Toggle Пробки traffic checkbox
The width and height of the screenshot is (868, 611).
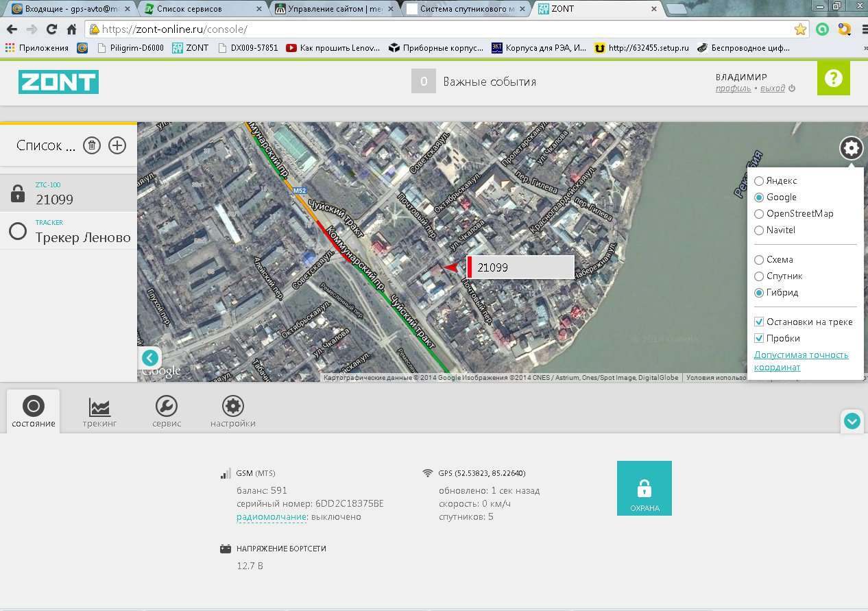(x=759, y=338)
